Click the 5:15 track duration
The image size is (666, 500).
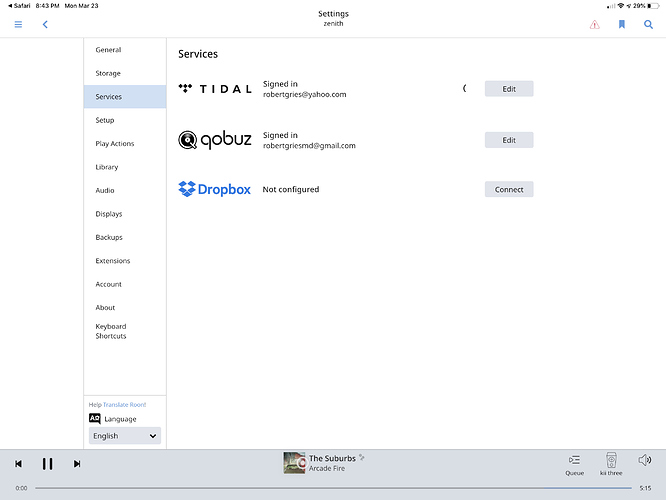coord(645,488)
